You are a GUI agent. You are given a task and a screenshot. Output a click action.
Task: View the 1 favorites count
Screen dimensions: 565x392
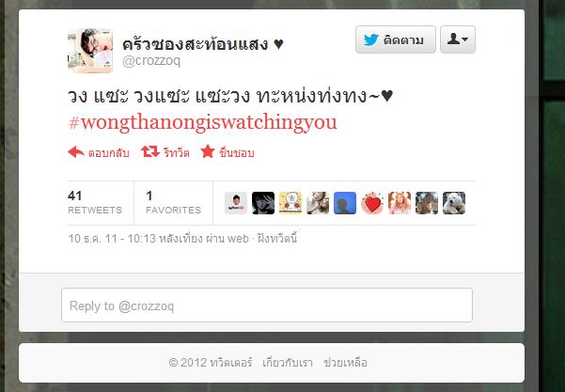[173, 202]
